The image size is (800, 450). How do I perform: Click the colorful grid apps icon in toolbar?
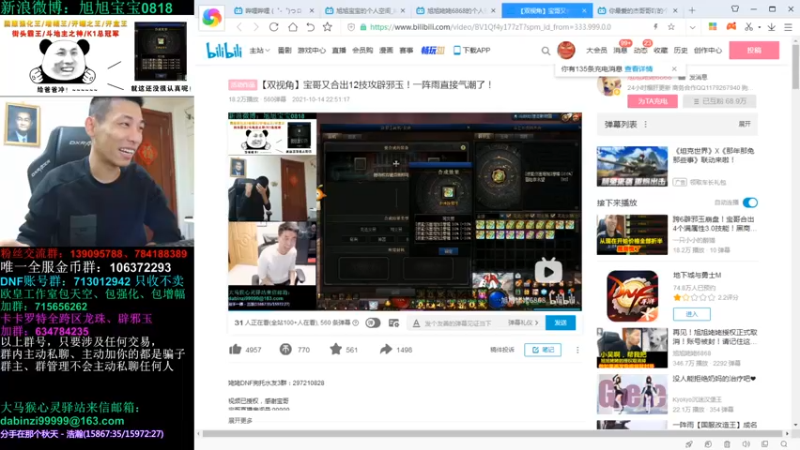[x=713, y=27]
